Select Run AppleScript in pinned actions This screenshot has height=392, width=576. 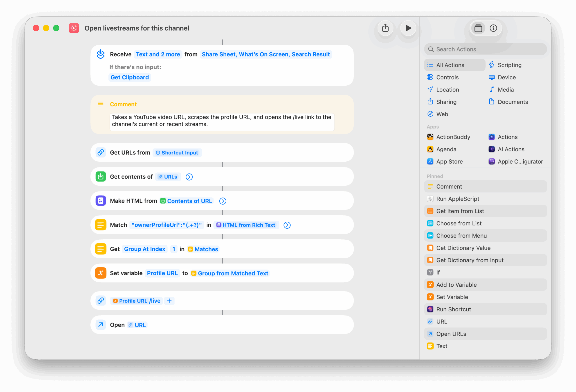(x=457, y=199)
